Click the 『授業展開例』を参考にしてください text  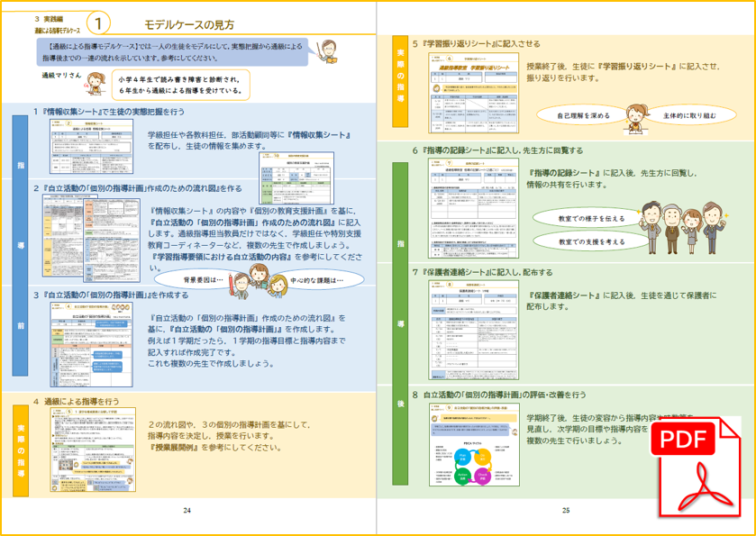(x=215, y=447)
